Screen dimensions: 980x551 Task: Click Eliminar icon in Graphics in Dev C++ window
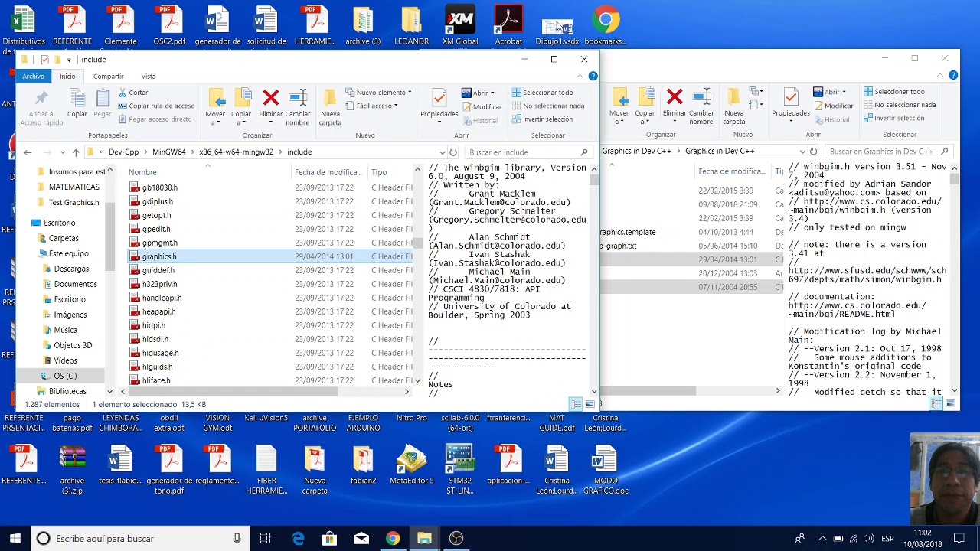click(x=675, y=97)
